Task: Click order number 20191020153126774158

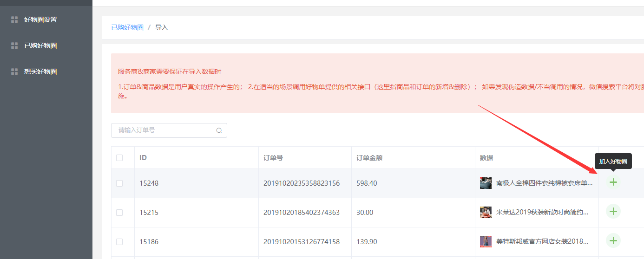Action: point(302,242)
